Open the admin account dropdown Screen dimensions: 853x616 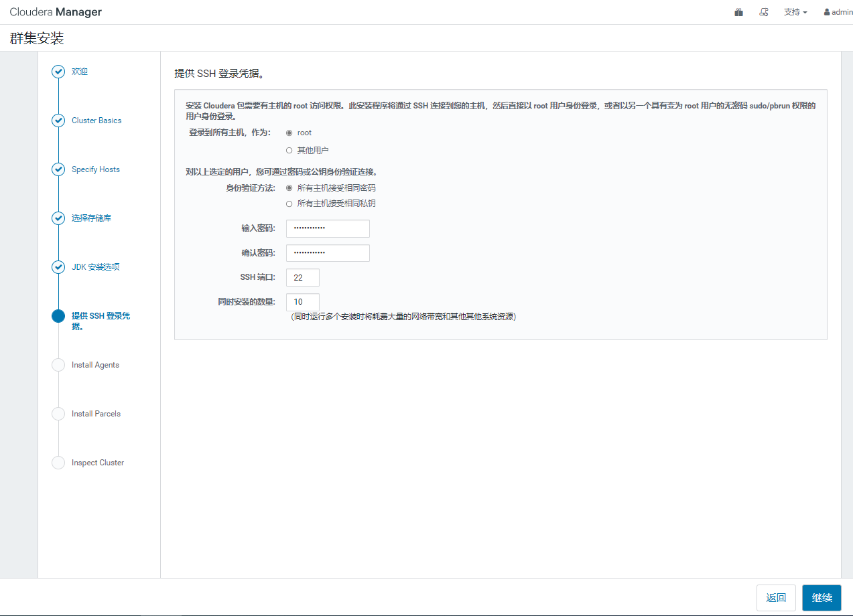[837, 11]
